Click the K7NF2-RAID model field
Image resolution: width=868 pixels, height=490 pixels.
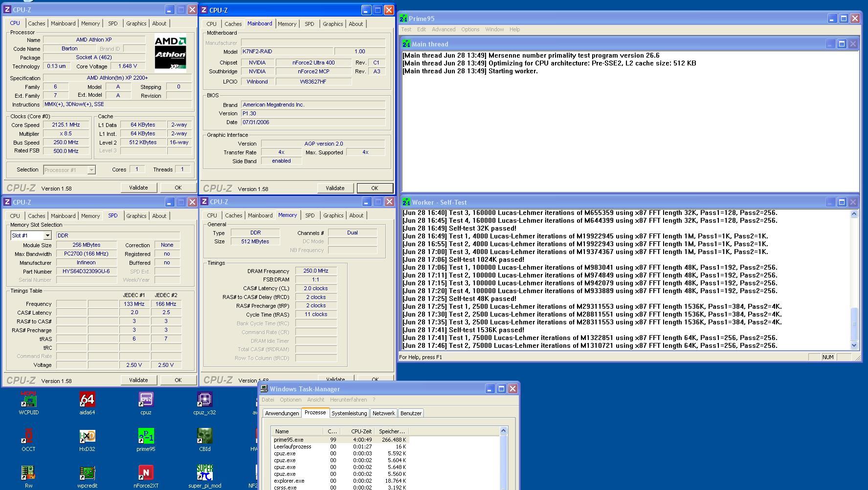pyautogui.click(x=287, y=51)
